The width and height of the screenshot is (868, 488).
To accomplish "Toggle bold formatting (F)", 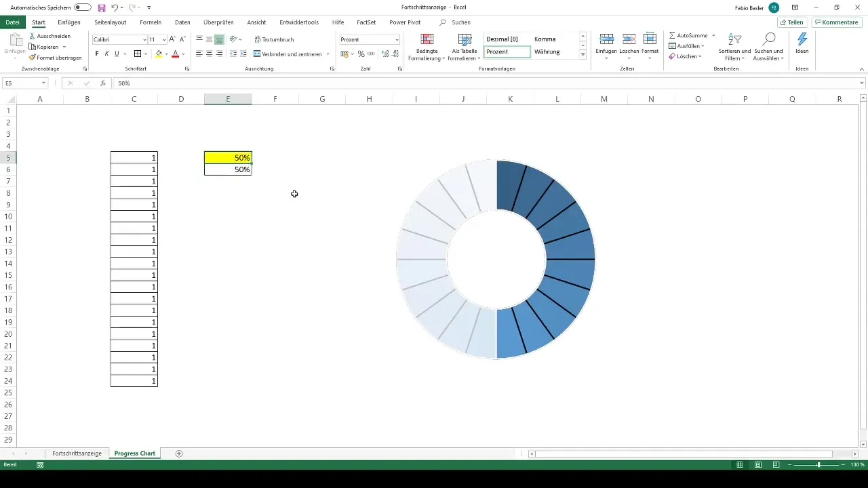I will pos(97,54).
